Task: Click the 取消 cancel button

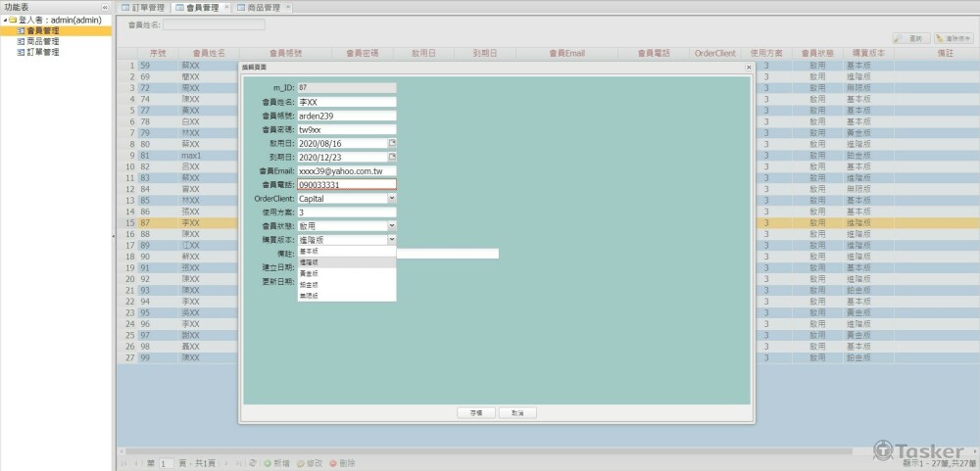Action: [x=517, y=413]
